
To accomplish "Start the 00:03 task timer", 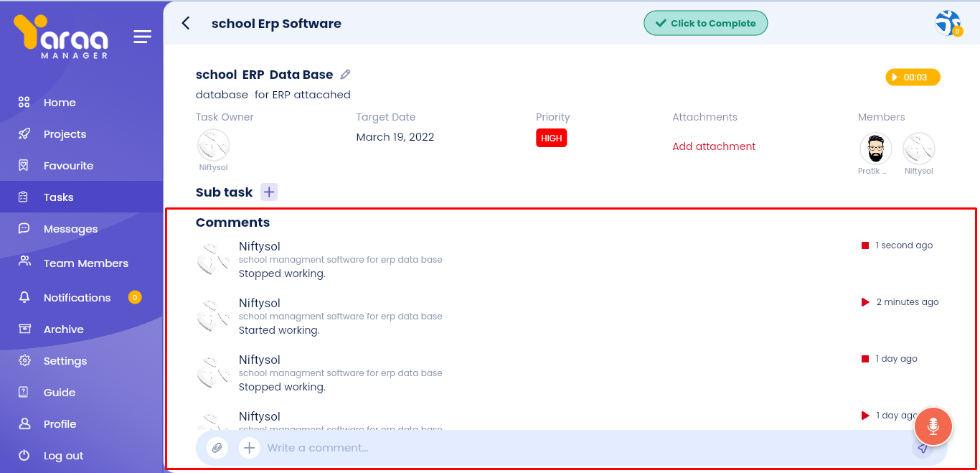I will click(x=913, y=78).
